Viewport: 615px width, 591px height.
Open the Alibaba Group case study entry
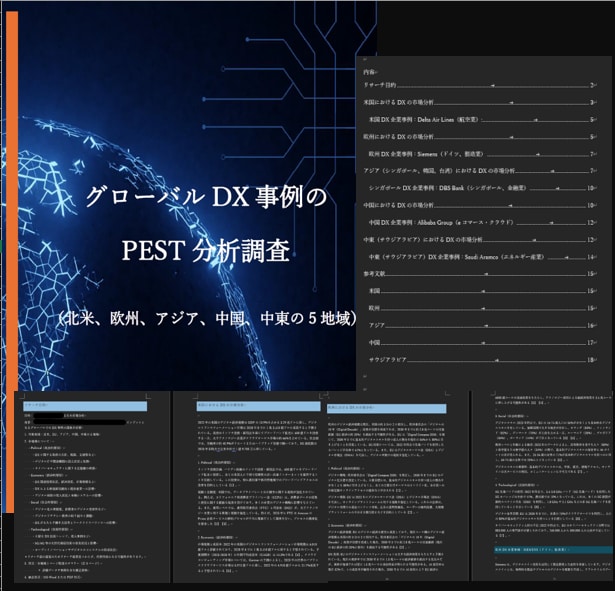point(482,222)
